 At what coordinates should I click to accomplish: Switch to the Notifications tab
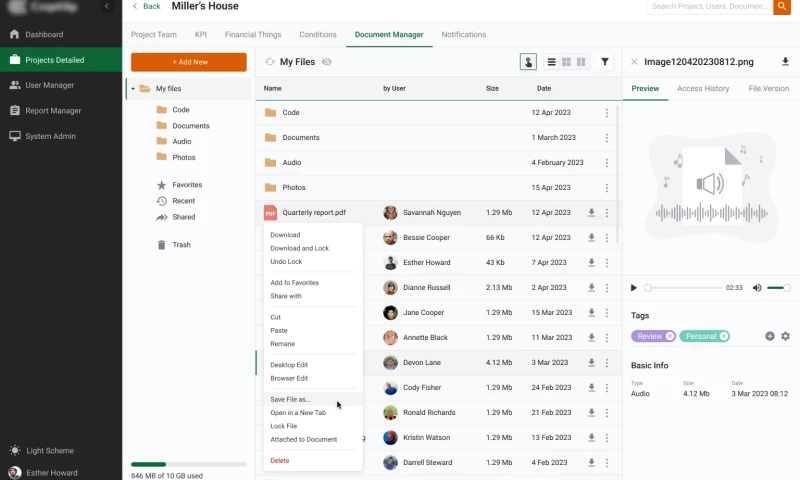[464, 35]
